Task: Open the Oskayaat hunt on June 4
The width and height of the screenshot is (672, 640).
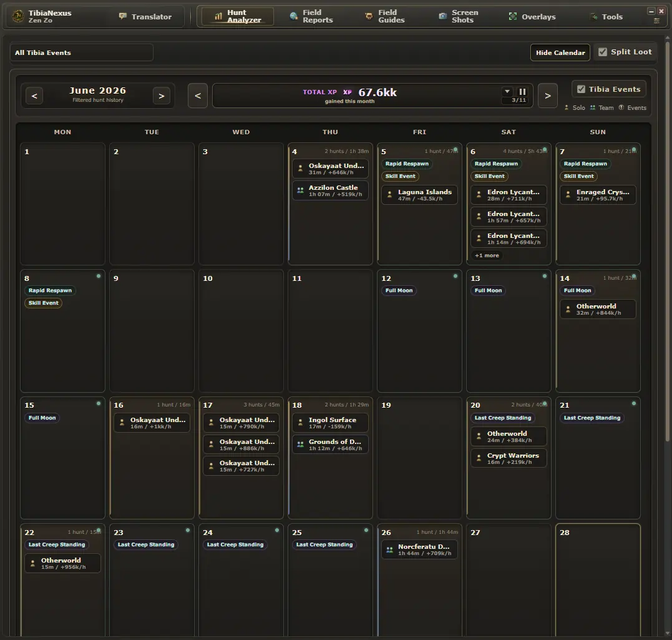Action: 330,169
